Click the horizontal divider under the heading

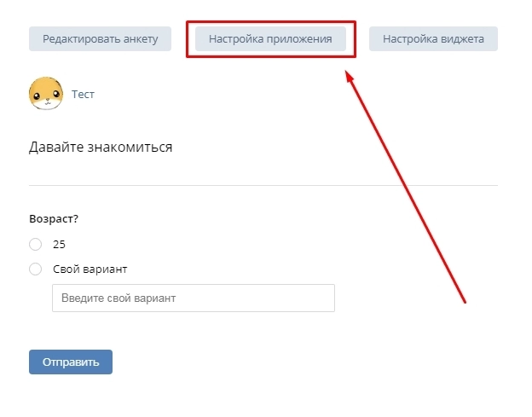263,185
